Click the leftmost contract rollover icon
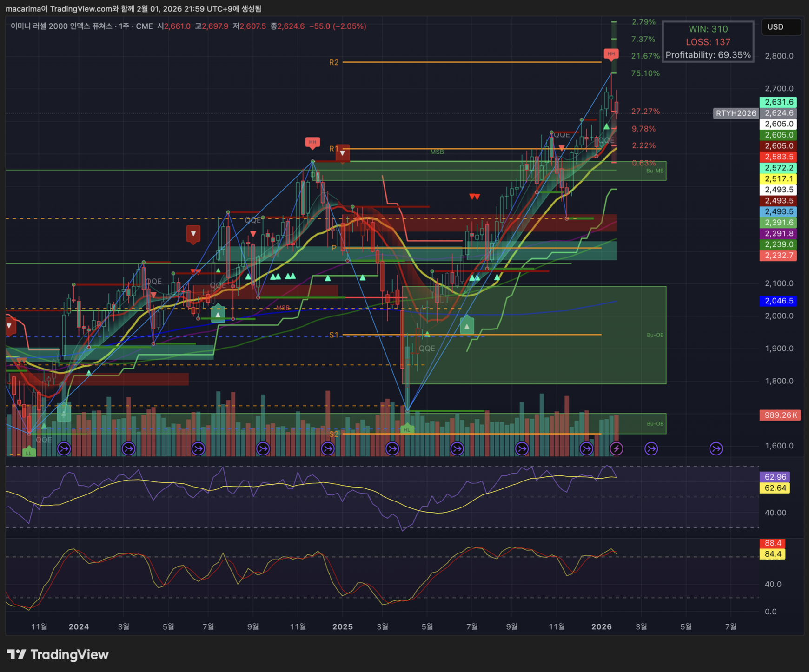Screen dimensions: 809x672 pyautogui.click(x=64, y=448)
